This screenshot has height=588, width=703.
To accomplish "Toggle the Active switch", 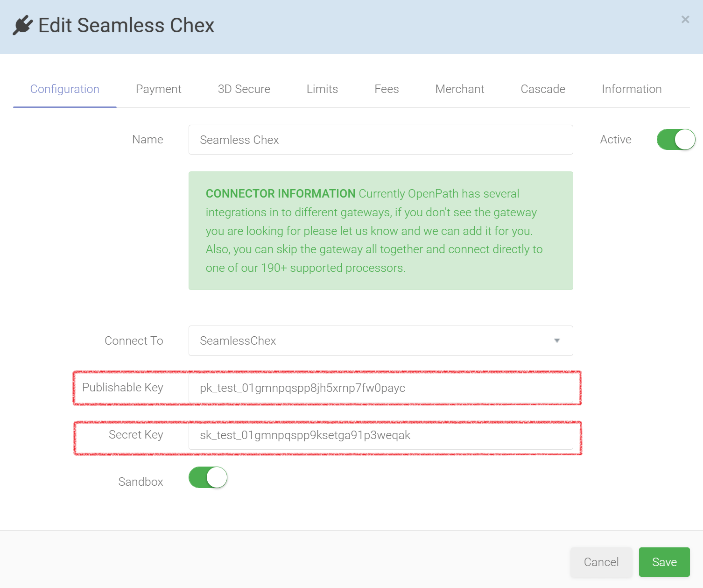I will pyautogui.click(x=676, y=139).
